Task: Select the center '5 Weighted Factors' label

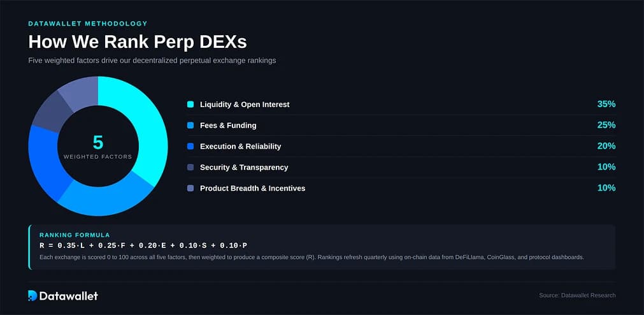Action: 98,147
